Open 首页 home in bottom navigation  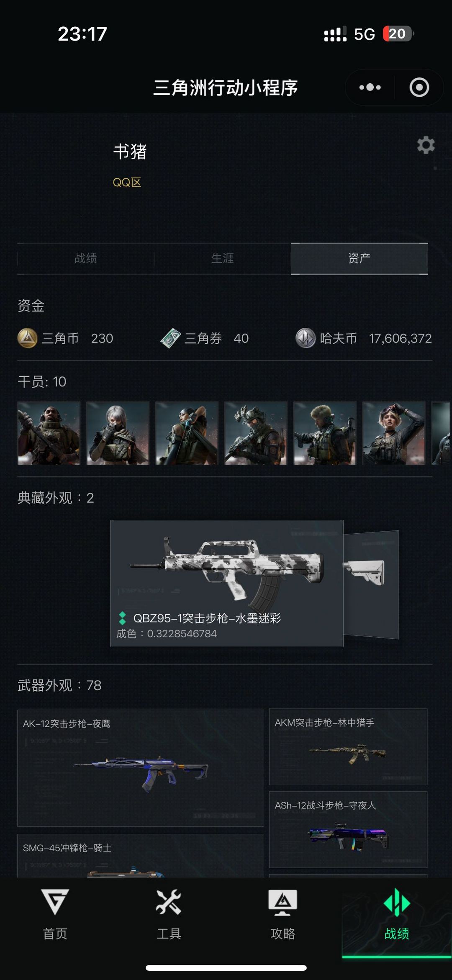pos(55,915)
